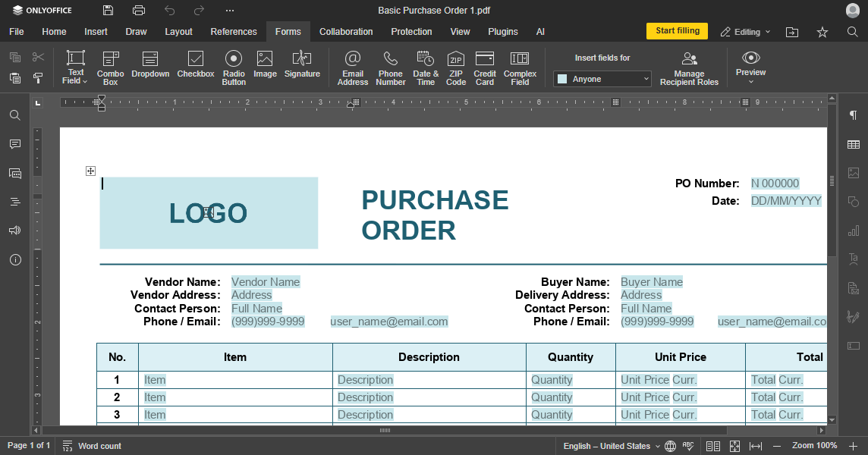
Task: Insert a Credit Card field
Action: 484,67
